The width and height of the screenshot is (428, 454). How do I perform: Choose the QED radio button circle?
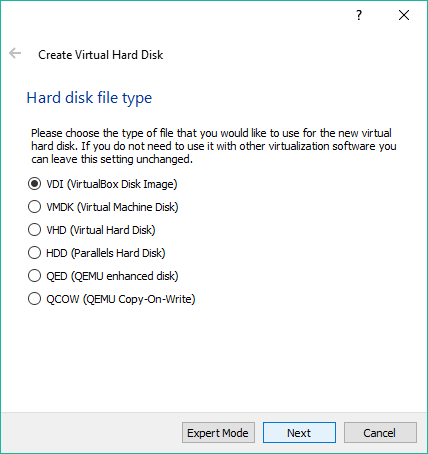coord(34,276)
